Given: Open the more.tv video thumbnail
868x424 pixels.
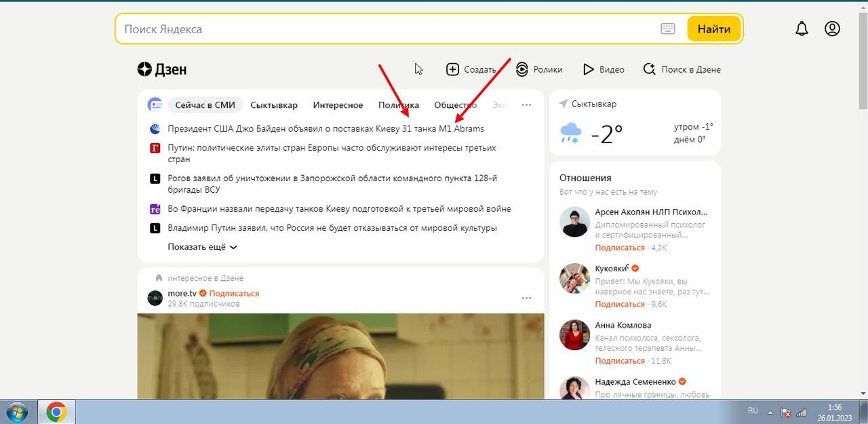Looking at the screenshot, I should click(340, 356).
